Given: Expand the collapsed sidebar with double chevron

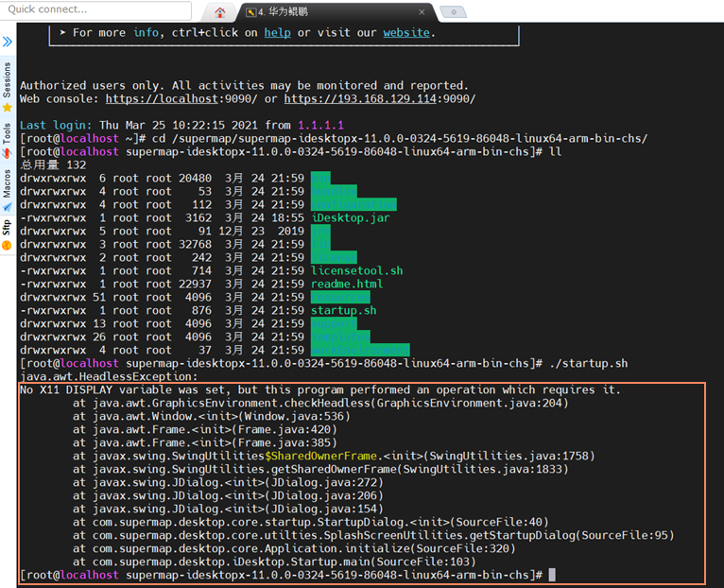Looking at the screenshot, I should click(8, 43).
